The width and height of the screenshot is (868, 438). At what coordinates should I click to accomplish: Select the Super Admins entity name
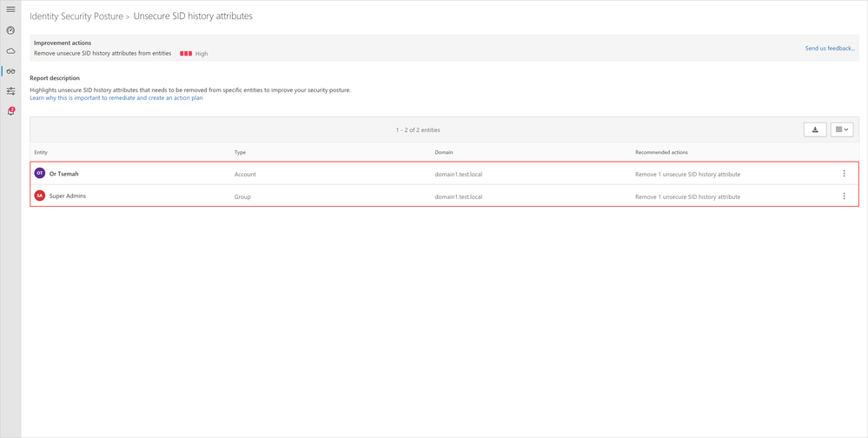(68, 196)
